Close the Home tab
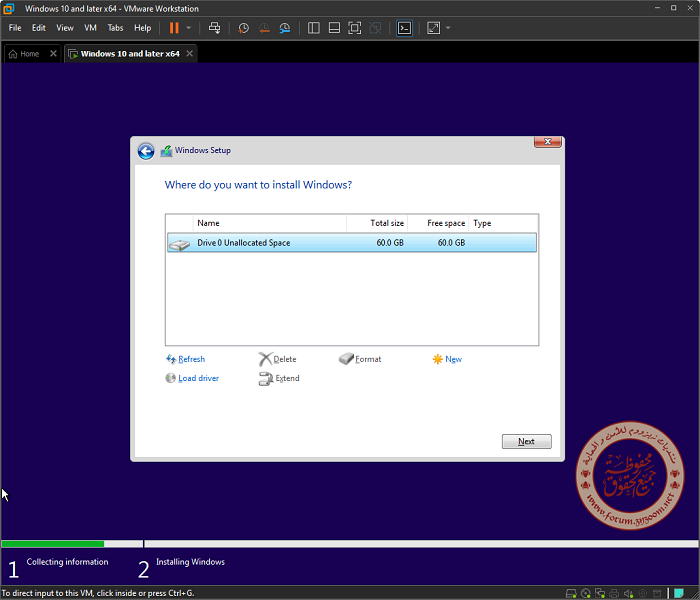The width and height of the screenshot is (700, 600). pyautogui.click(x=53, y=54)
